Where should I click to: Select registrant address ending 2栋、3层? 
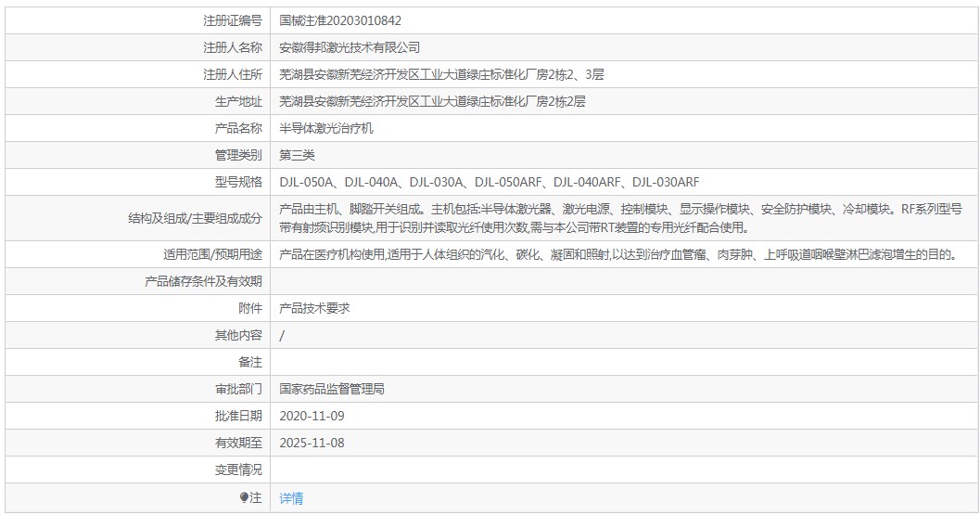click(442, 74)
